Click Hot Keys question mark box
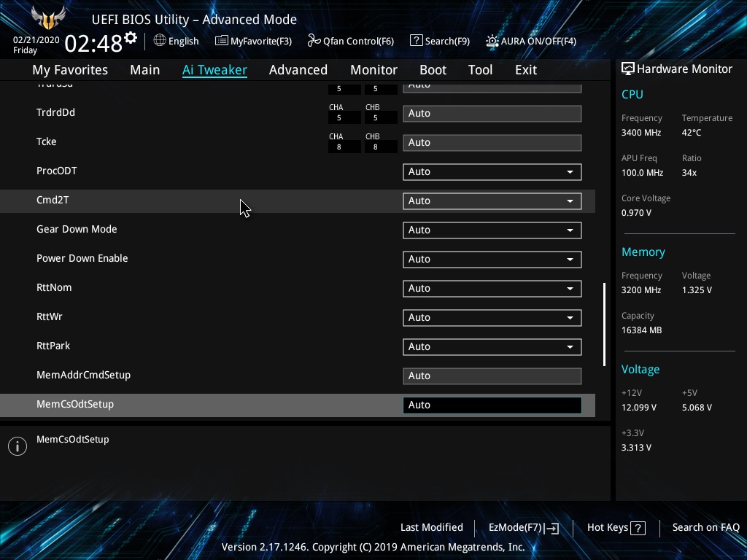 pos(638,528)
